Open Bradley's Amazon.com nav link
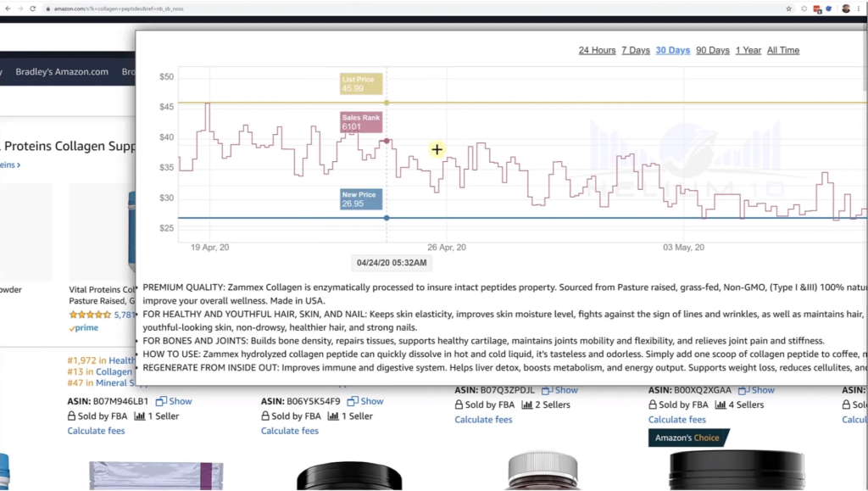868x491 pixels. (62, 72)
